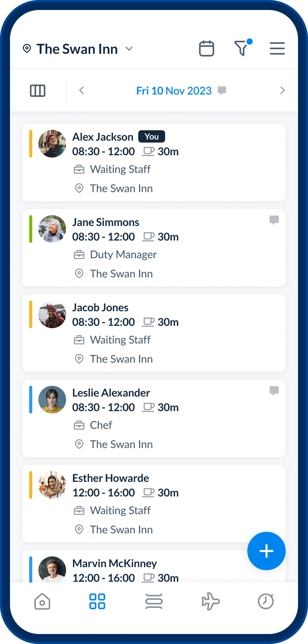
Task: Go to next day with right chevron
Action: 282,91
